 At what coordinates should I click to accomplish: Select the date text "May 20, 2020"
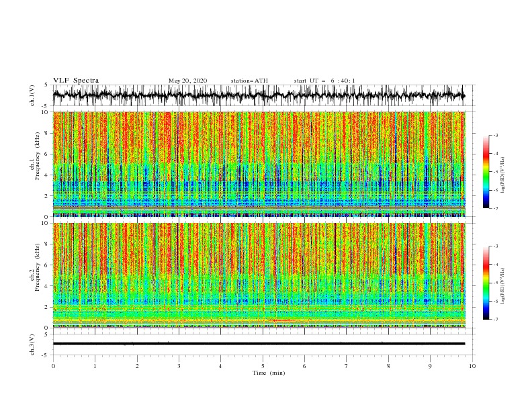(187, 81)
